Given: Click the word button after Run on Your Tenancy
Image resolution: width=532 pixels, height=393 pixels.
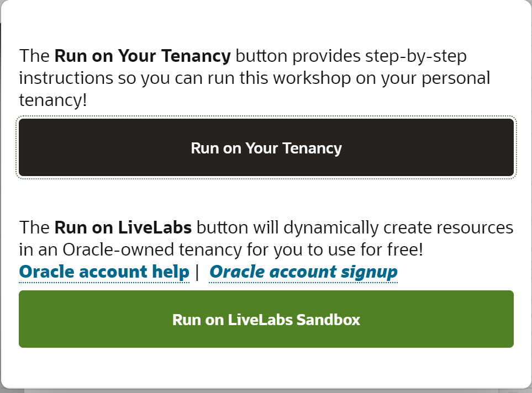Looking at the screenshot, I should [x=261, y=56].
